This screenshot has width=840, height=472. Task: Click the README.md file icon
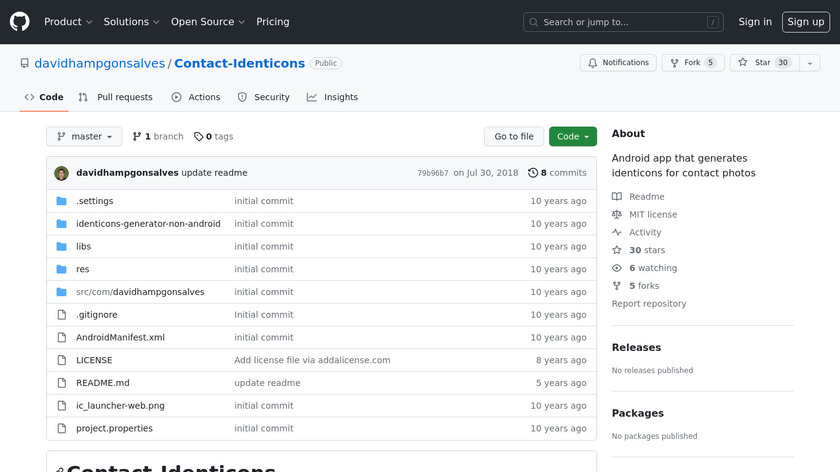[62, 383]
